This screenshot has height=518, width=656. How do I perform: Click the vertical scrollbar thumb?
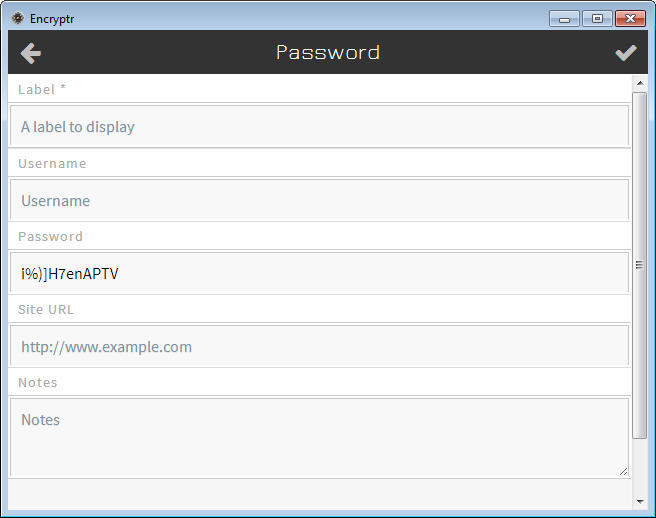coord(640,265)
